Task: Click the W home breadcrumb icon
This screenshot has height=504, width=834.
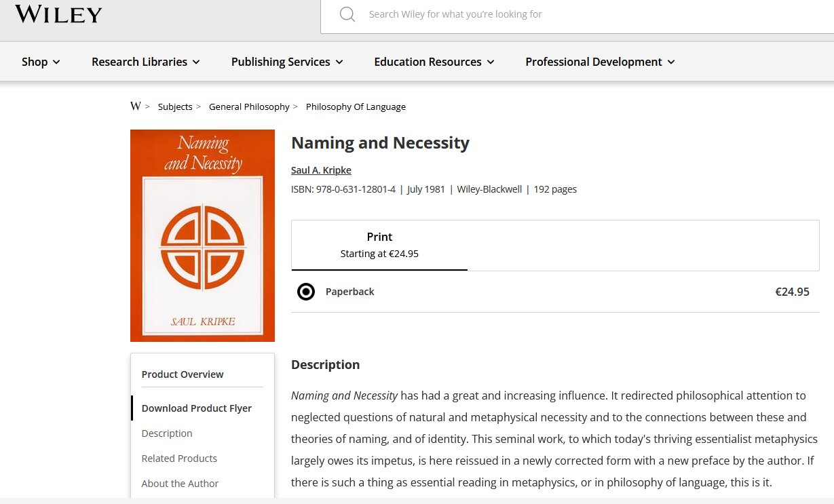Action: (x=136, y=106)
